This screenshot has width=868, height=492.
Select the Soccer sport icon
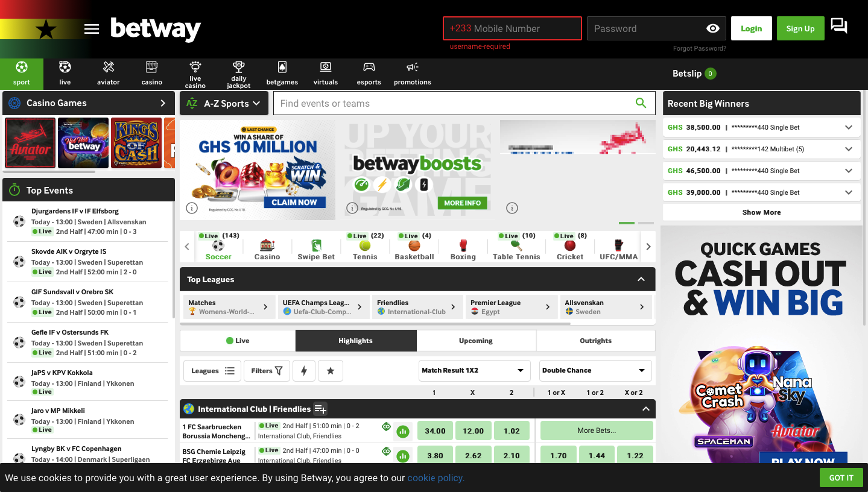click(x=218, y=245)
